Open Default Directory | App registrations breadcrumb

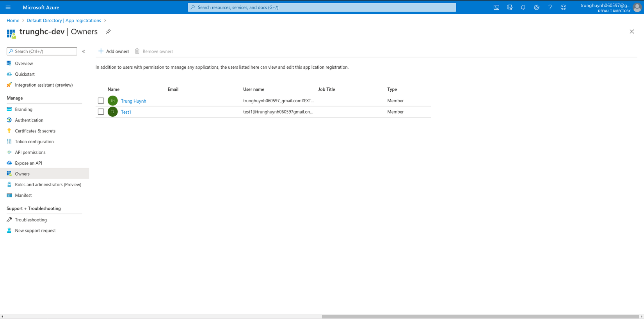pos(64,20)
